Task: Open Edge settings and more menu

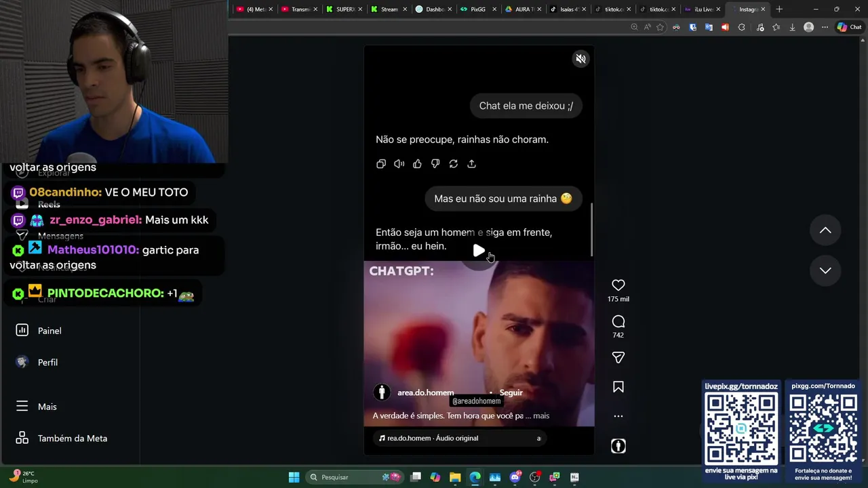Action: pos(825,27)
